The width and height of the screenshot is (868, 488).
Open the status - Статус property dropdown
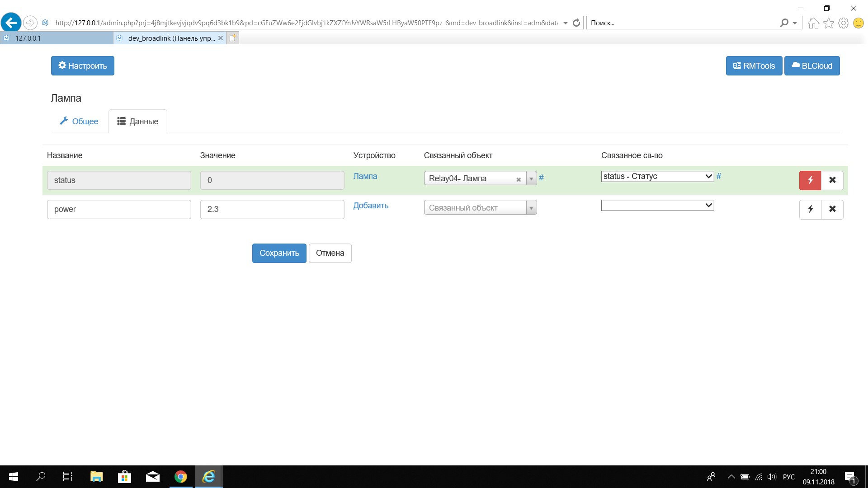pyautogui.click(x=657, y=176)
